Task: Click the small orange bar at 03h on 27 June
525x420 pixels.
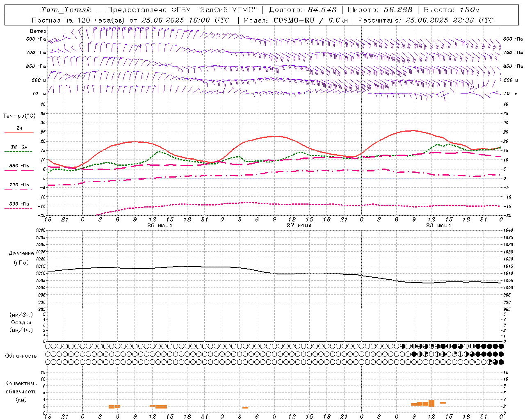Action: point(245,408)
